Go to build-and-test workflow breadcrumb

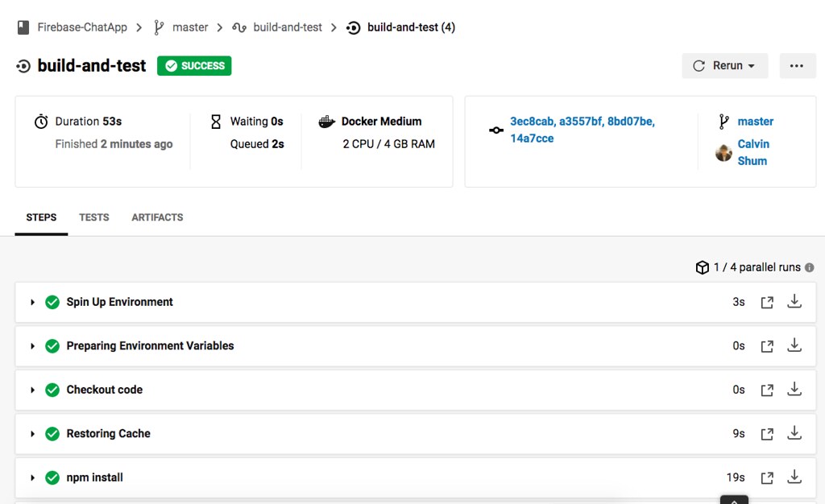tap(288, 27)
